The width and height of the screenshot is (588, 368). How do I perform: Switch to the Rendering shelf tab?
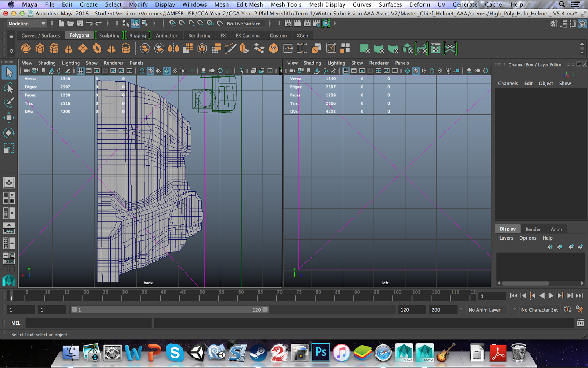click(199, 36)
